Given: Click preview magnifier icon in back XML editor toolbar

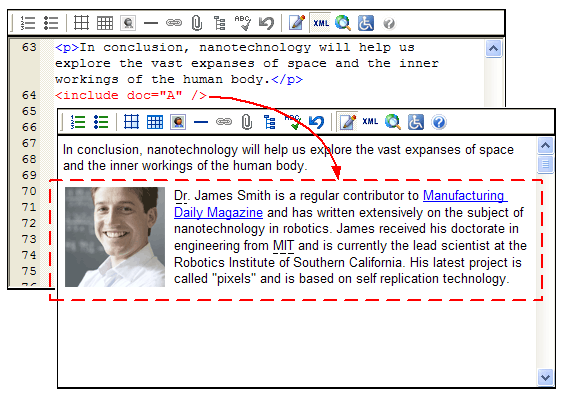Looking at the screenshot, I should 343,23.
